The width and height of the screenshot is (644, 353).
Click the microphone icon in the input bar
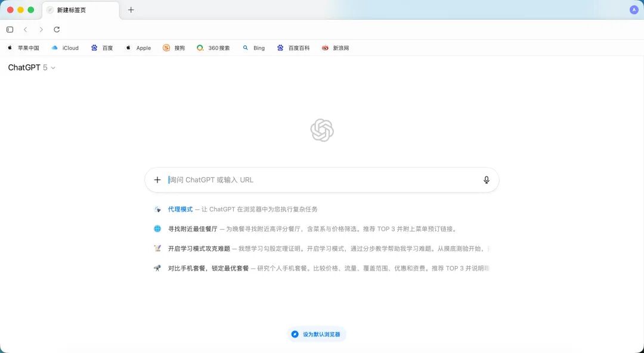tap(487, 179)
